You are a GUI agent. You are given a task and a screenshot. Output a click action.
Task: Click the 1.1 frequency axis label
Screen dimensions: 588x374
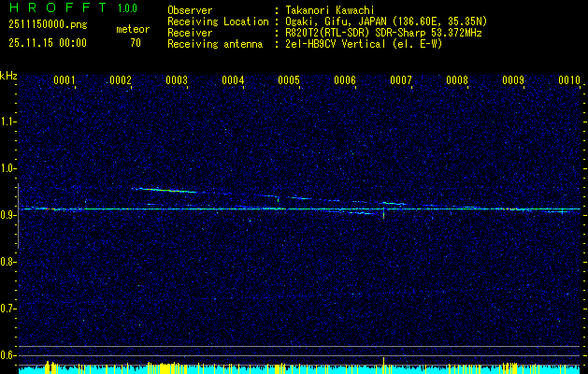[x=8, y=121]
